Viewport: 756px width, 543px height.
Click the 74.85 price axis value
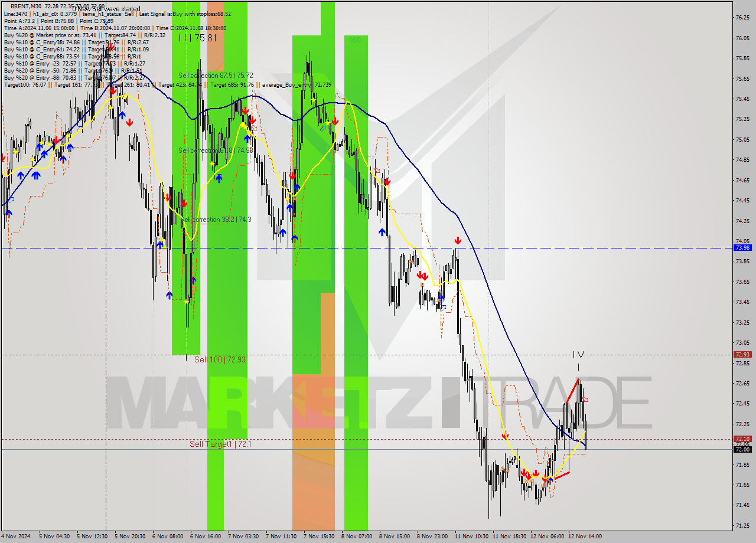point(742,160)
